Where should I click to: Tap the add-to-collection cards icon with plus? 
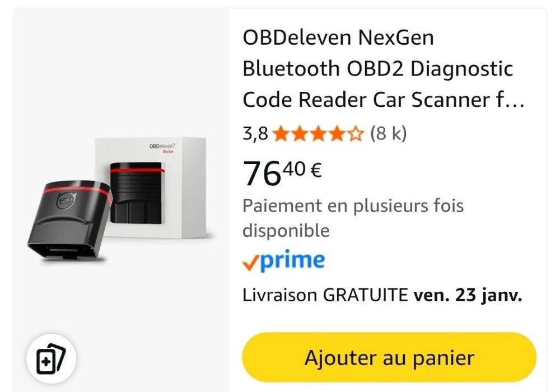pyautogui.click(x=51, y=358)
